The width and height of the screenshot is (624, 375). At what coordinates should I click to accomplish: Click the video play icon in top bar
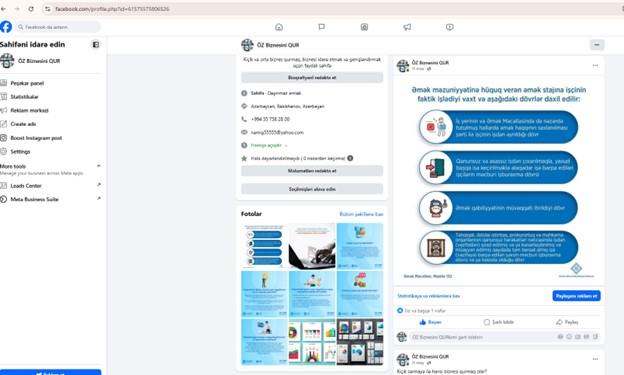[x=450, y=27]
